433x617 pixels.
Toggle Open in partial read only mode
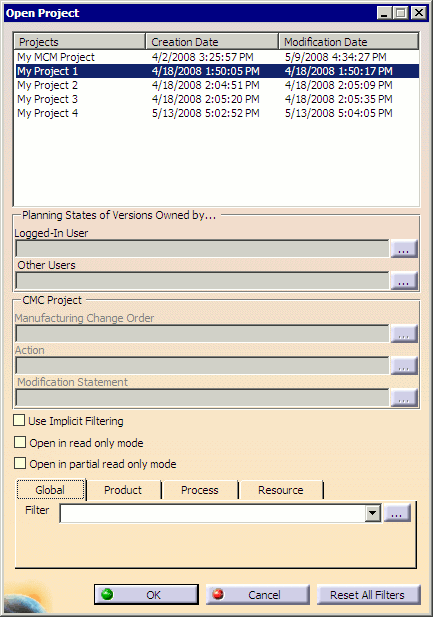coord(20,463)
